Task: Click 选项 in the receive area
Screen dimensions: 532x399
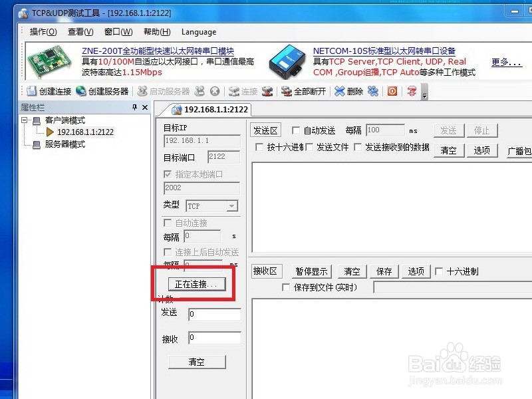Action: click(x=416, y=271)
